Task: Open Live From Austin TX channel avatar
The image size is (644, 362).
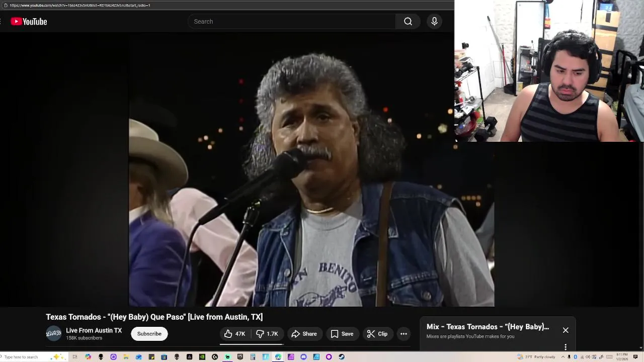Action: point(54,333)
